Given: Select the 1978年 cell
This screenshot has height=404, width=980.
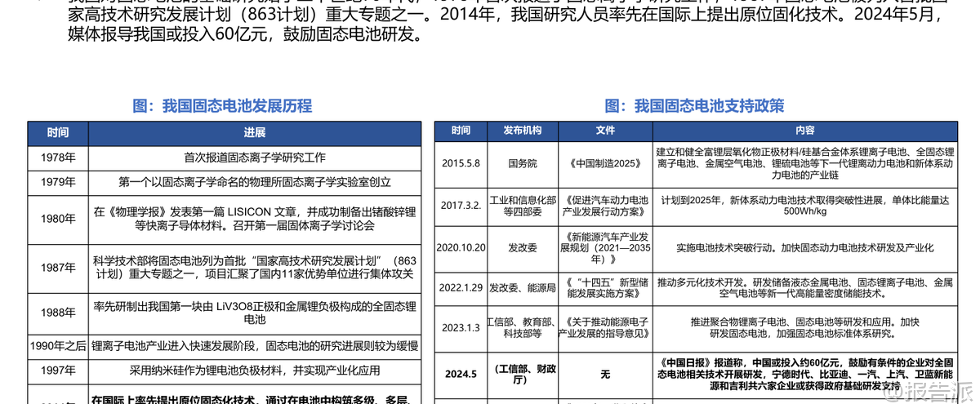Looking at the screenshot, I should 58,158.
